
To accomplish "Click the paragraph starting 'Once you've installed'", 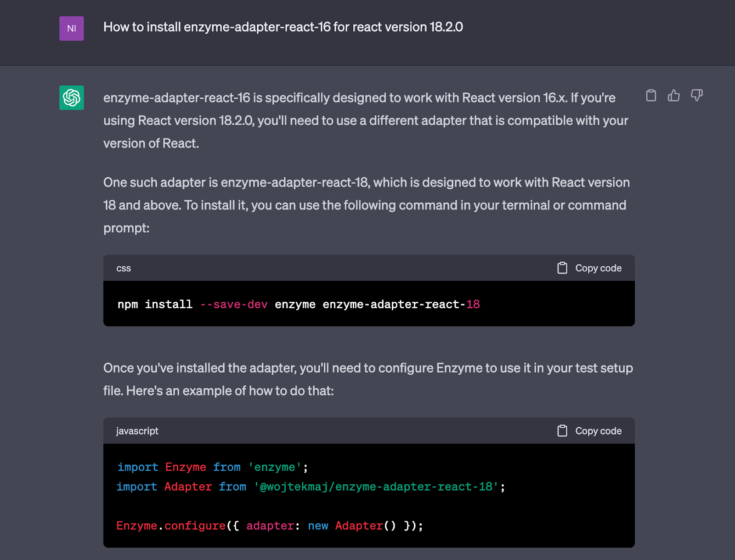I will 368,379.
